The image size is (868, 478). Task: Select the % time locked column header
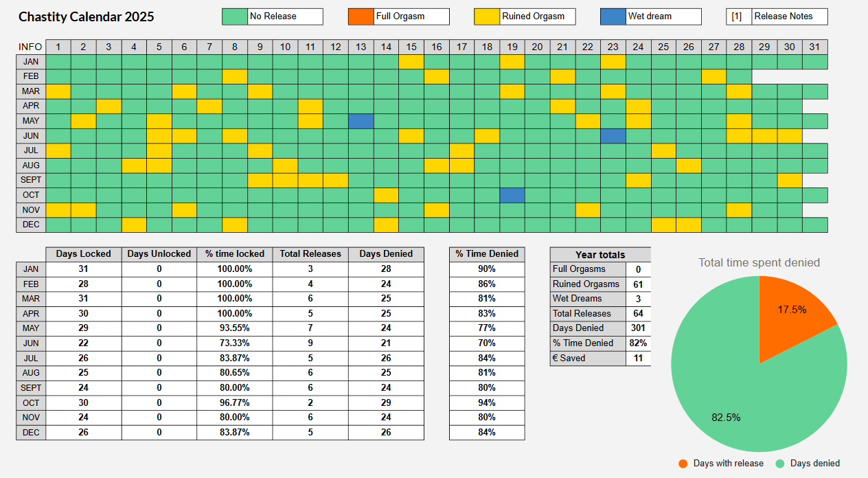pyautogui.click(x=234, y=254)
